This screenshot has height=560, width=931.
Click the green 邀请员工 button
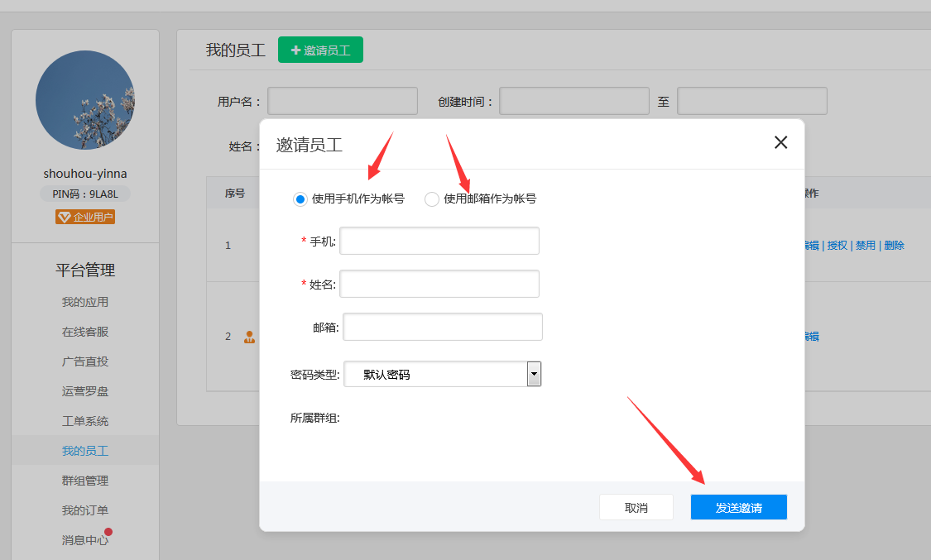[x=320, y=50]
